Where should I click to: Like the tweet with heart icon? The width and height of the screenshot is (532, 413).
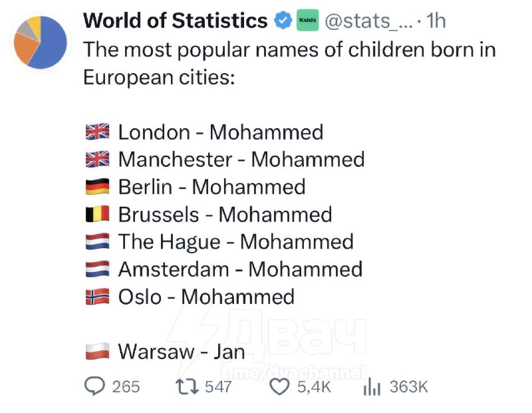[281, 386]
